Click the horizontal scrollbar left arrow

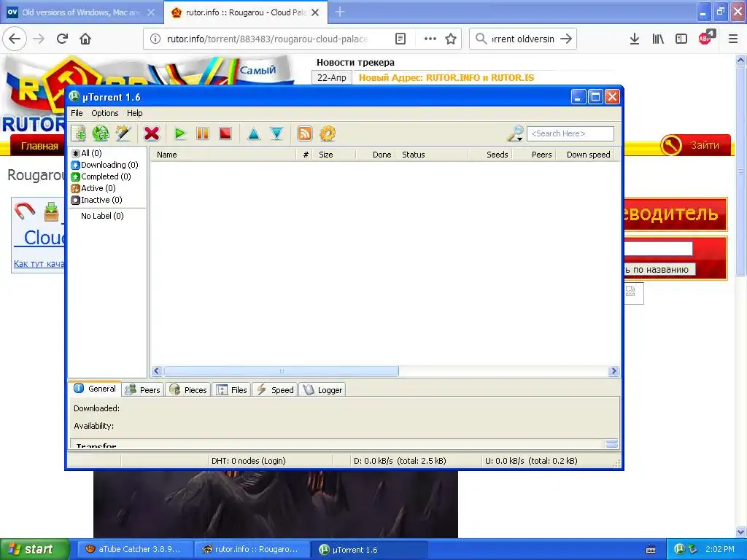[x=157, y=371]
